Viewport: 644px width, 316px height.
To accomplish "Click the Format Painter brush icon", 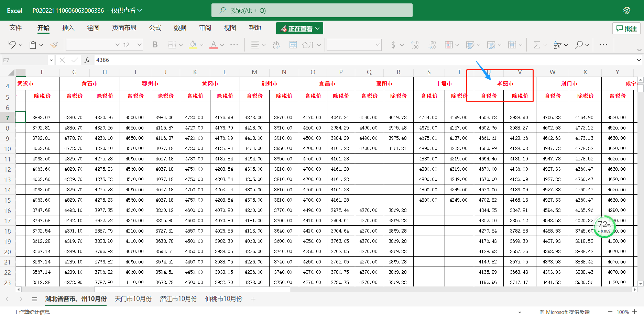I will [x=54, y=45].
